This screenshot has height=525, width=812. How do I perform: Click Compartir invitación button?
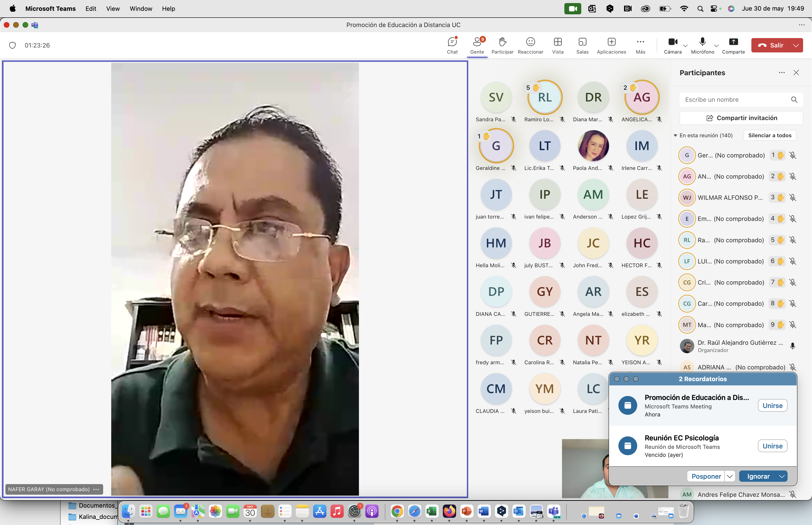(741, 118)
